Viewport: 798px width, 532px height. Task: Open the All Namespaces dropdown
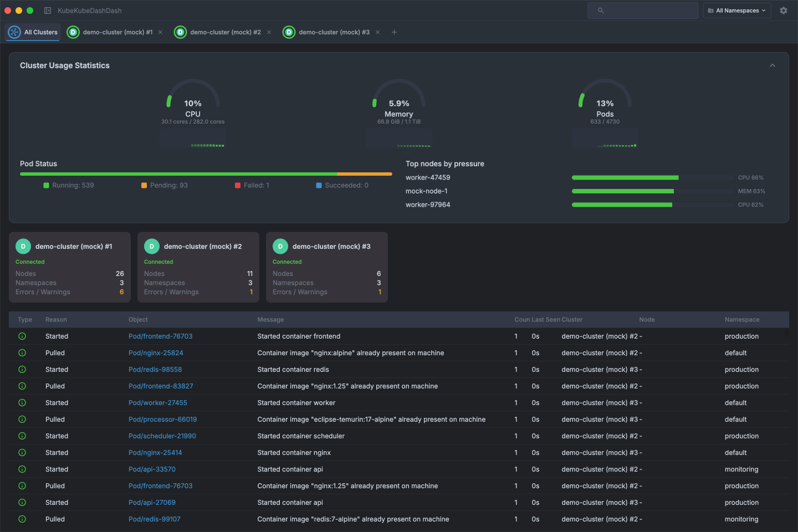(x=737, y=11)
